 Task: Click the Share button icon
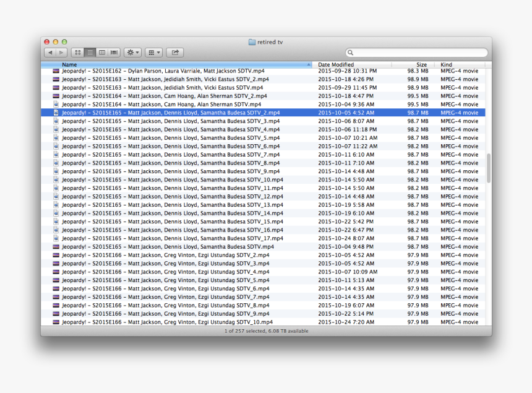[x=175, y=53]
